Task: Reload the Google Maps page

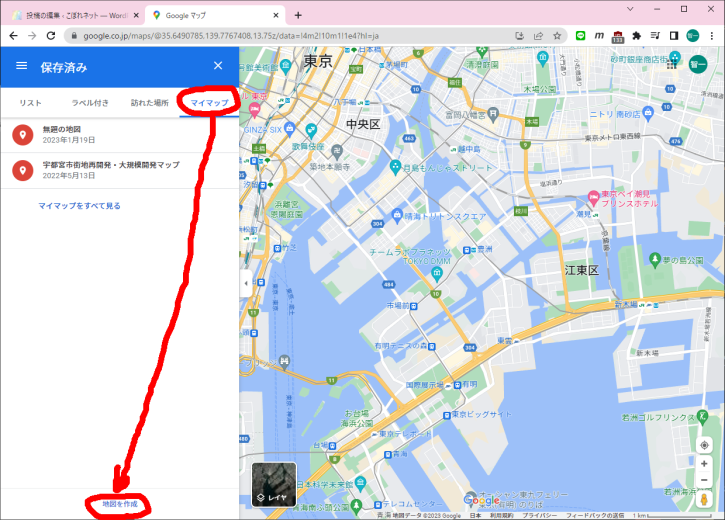Action: coord(51,36)
